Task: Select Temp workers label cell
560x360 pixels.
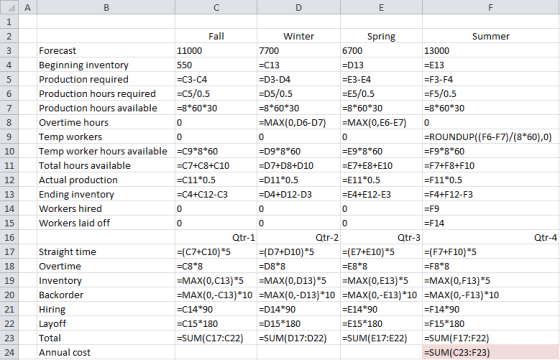Action: click(106, 137)
